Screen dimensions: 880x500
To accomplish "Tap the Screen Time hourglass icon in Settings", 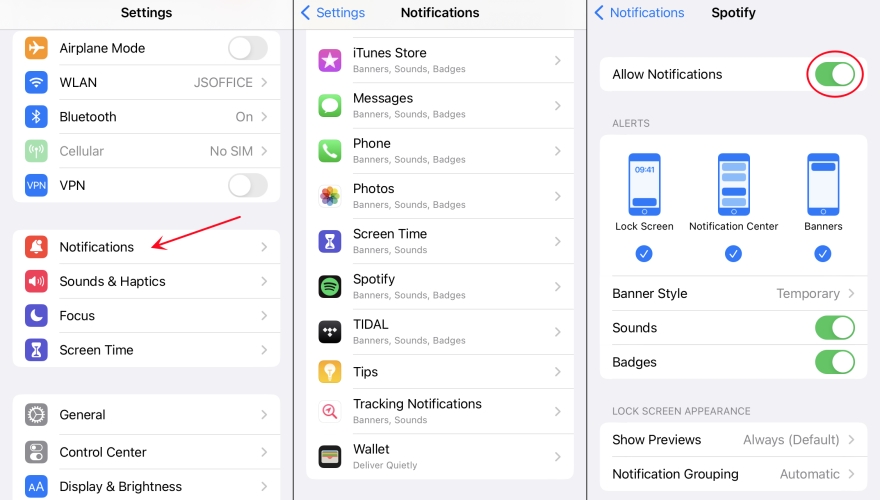I will pyautogui.click(x=36, y=350).
